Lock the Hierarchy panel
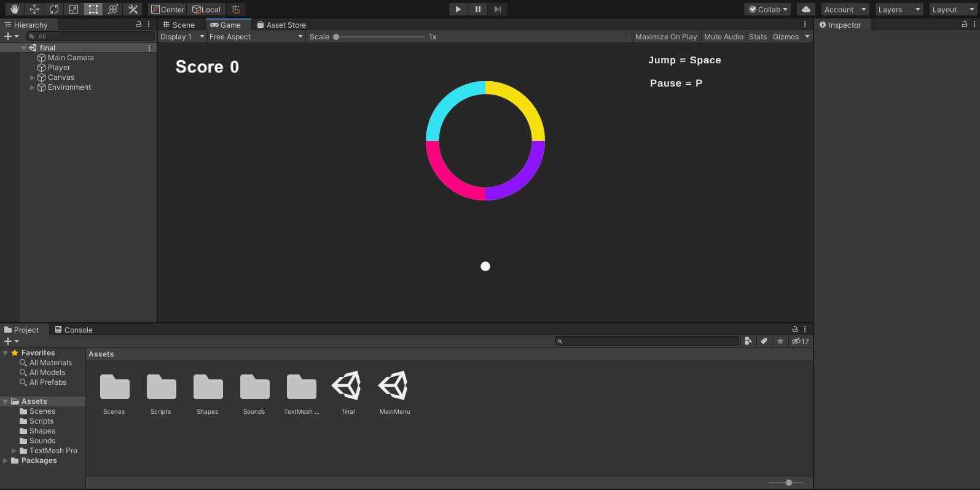This screenshot has width=980, height=490. click(x=139, y=25)
